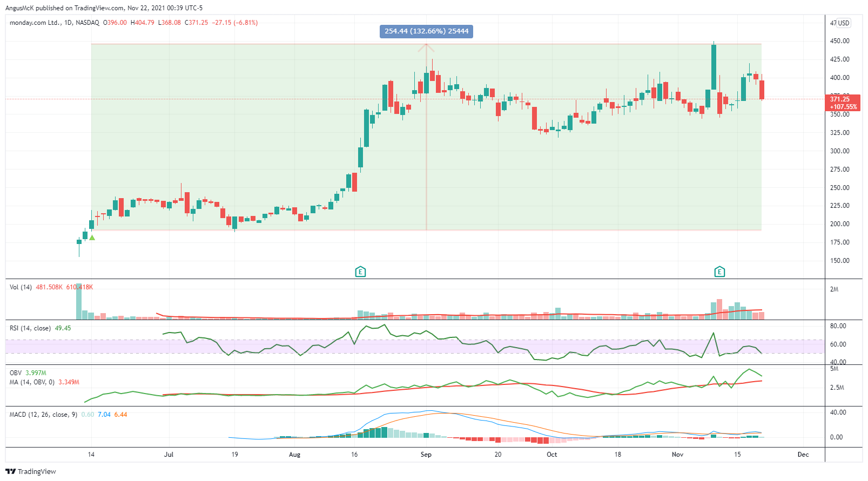The image size is (868, 481).
Task: Click the 300.00 price axis label
Action: (839, 151)
